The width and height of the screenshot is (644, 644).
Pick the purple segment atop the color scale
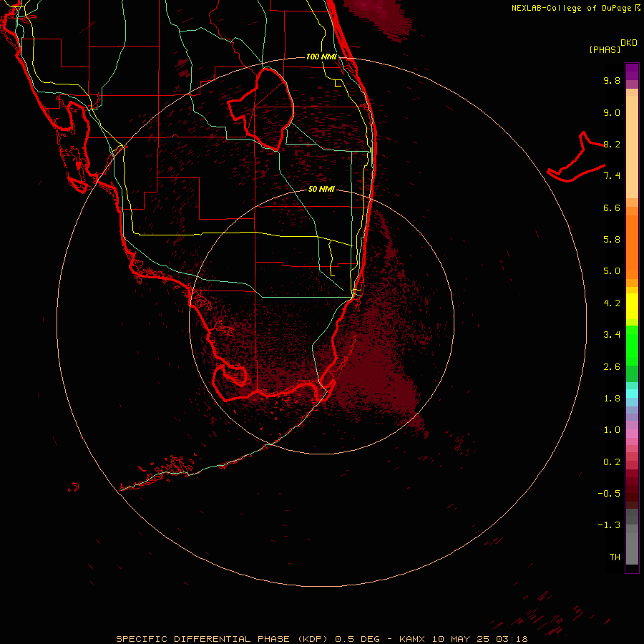(x=632, y=72)
